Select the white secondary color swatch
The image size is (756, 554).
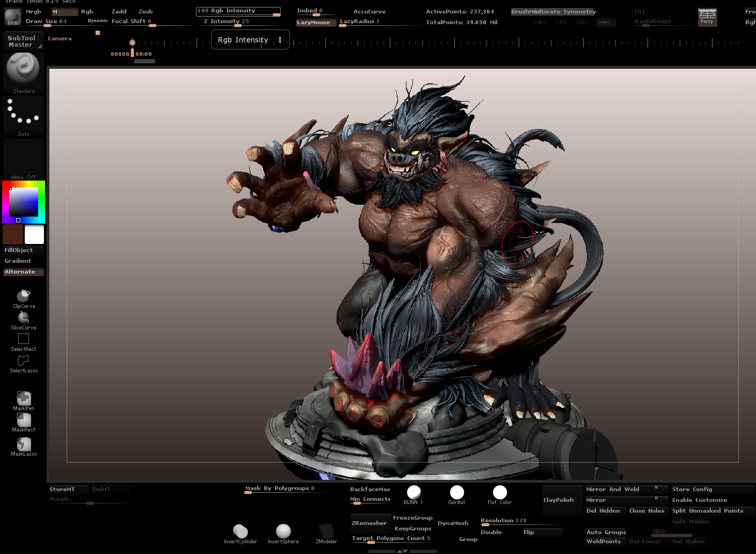34,235
